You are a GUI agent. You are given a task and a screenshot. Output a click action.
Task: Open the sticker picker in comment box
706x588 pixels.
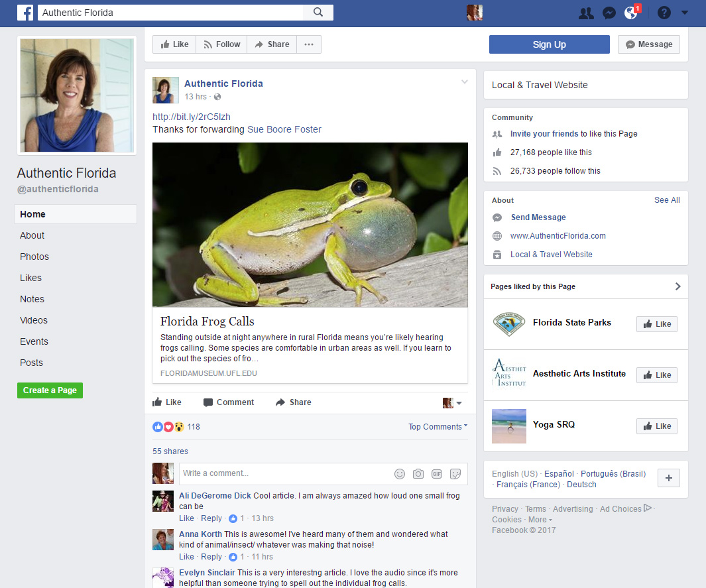(455, 474)
